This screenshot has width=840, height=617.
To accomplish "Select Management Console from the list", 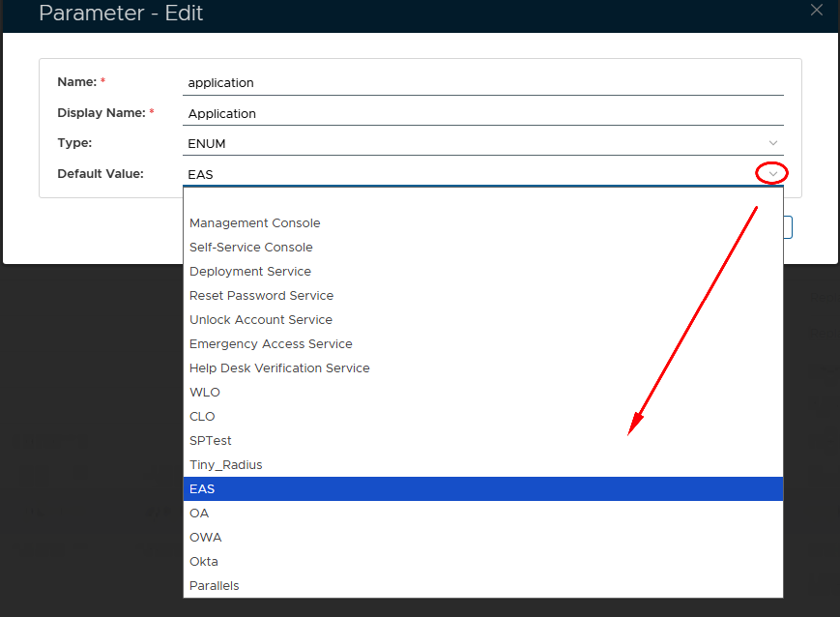I will point(255,223).
